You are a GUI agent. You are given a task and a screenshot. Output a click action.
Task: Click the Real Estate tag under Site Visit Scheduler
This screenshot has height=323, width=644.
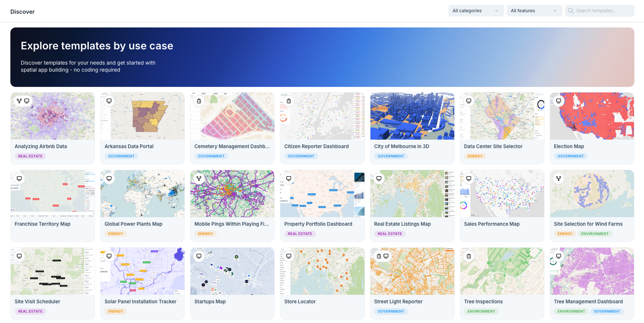pyautogui.click(x=30, y=311)
